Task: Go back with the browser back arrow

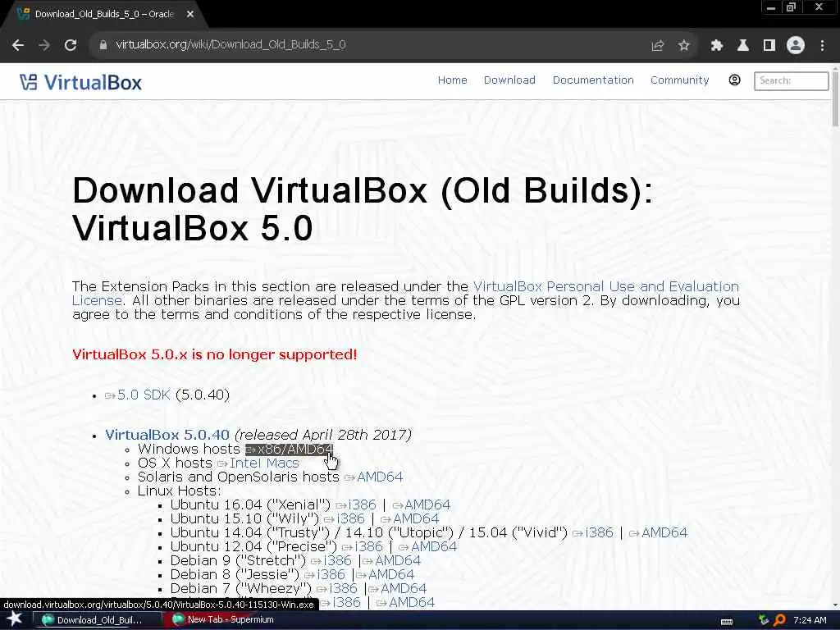Action: (18, 45)
